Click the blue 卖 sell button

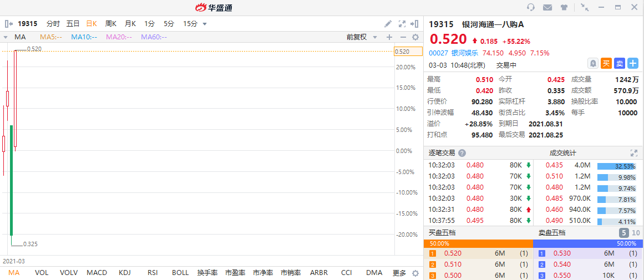tap(620, 64)
